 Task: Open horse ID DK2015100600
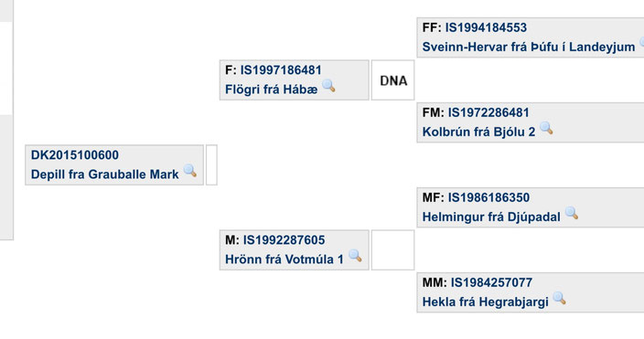75,155
